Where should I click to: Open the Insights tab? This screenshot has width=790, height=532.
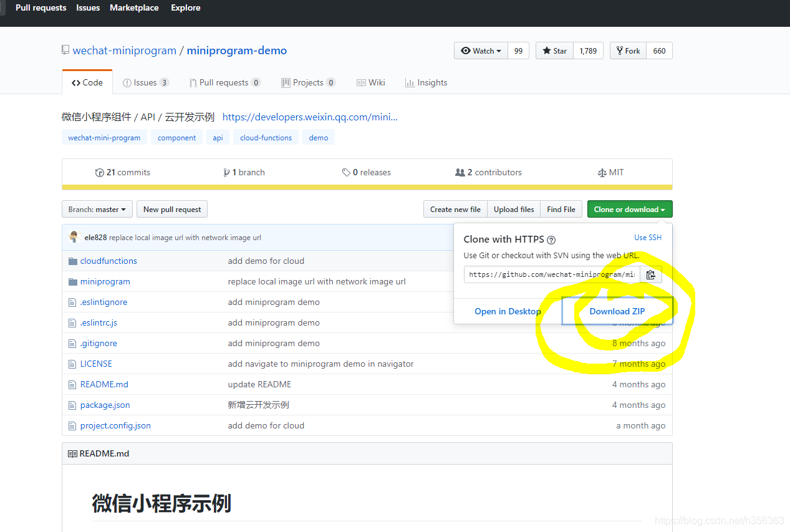click(x=426, y=82)
